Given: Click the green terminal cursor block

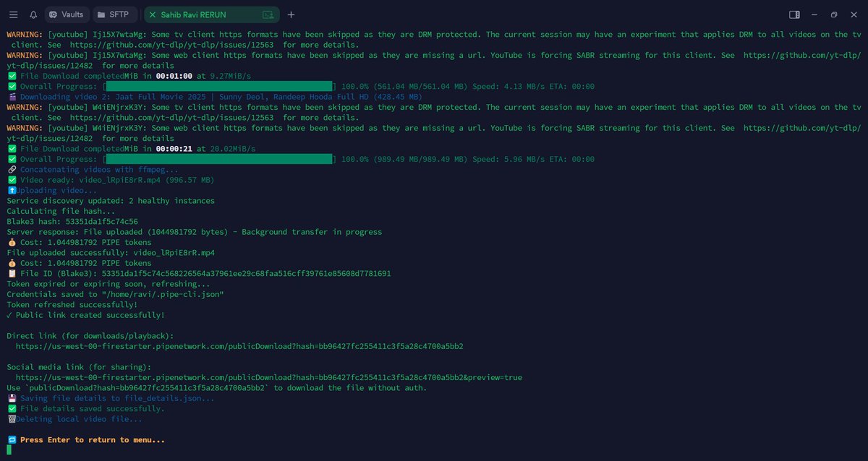Looking at the screenshot, I should (x=9, y=449).
